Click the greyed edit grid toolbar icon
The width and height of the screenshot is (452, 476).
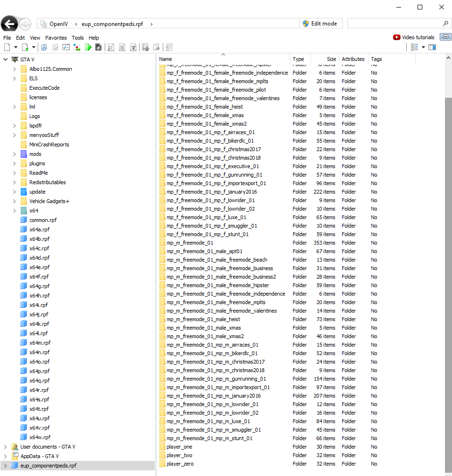tap(55, 47)
